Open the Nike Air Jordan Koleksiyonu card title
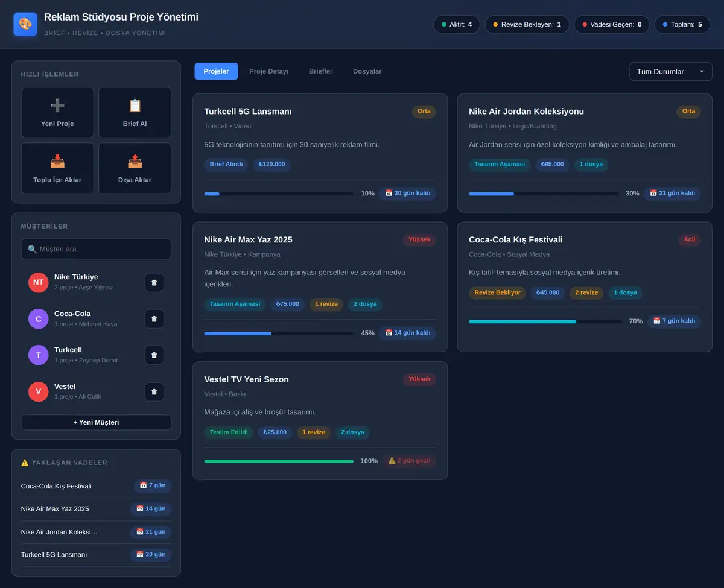 526,112
